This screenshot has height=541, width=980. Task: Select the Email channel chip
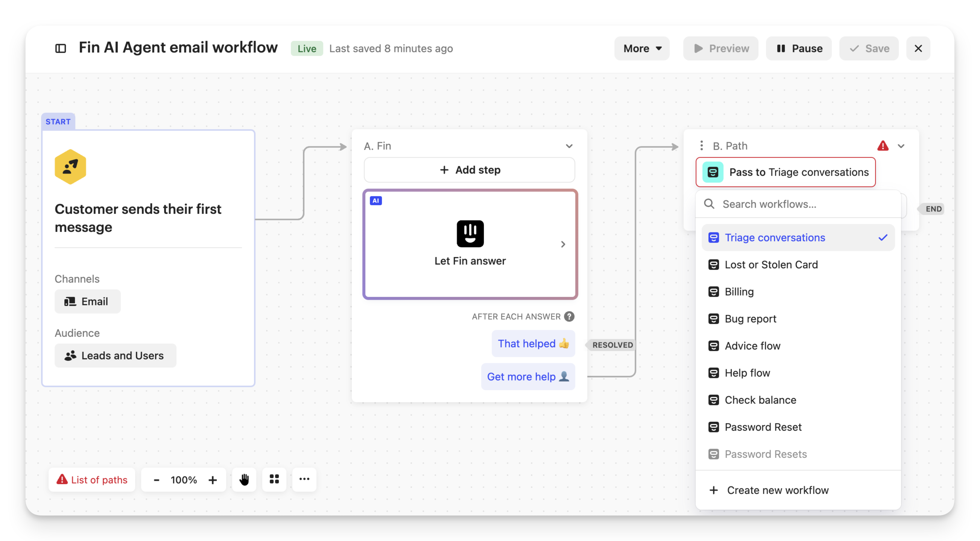(x=88, y=301)
